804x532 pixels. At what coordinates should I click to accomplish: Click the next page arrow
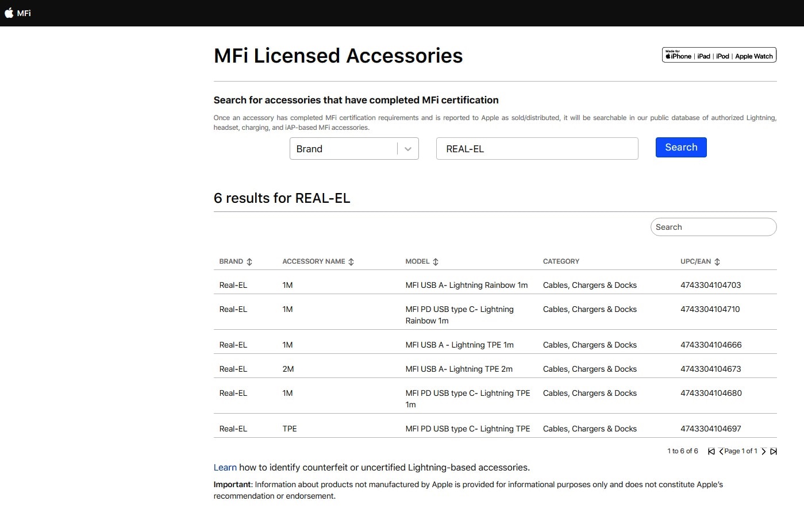[764, 451]
